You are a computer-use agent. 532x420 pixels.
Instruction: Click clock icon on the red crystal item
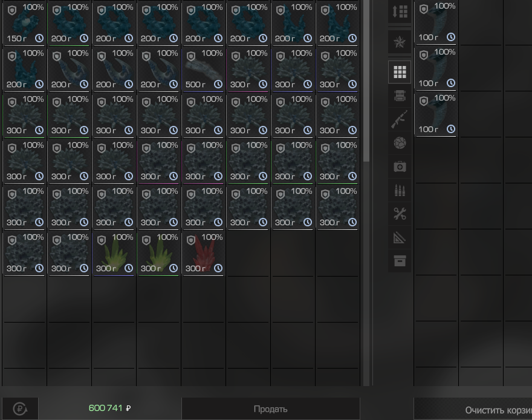[218, 268]
